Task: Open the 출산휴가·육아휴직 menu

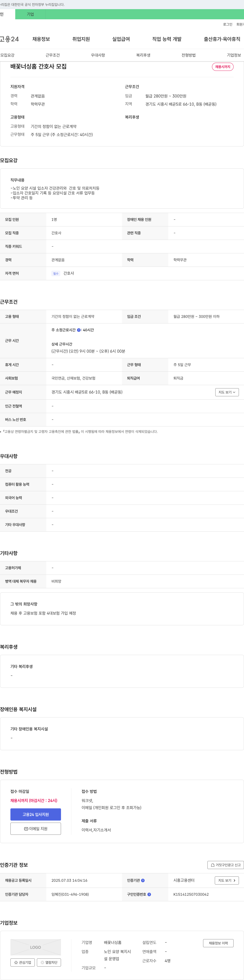Action: click(x=222, y=39)
